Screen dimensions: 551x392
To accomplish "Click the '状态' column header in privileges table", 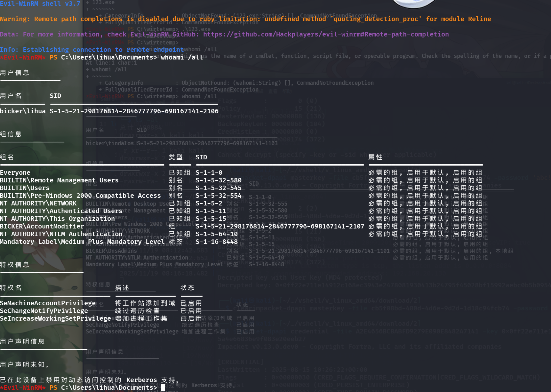I will pos(188,288).
